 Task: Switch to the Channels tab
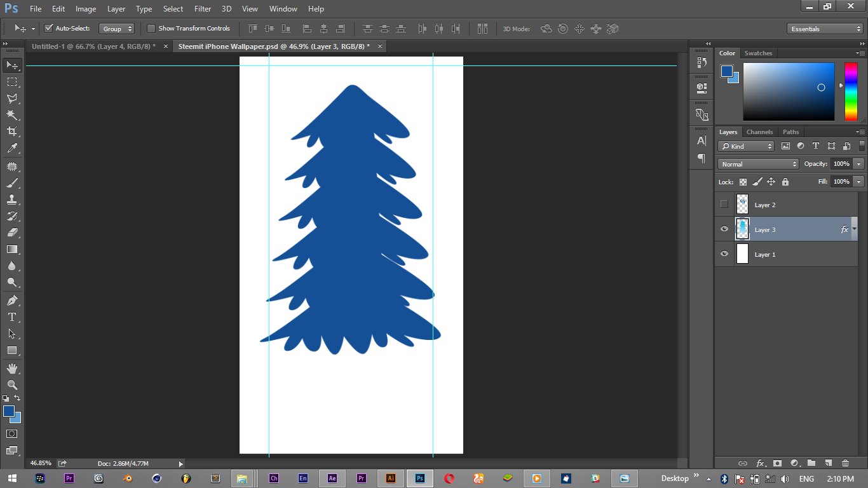click(x=759, y=132)
